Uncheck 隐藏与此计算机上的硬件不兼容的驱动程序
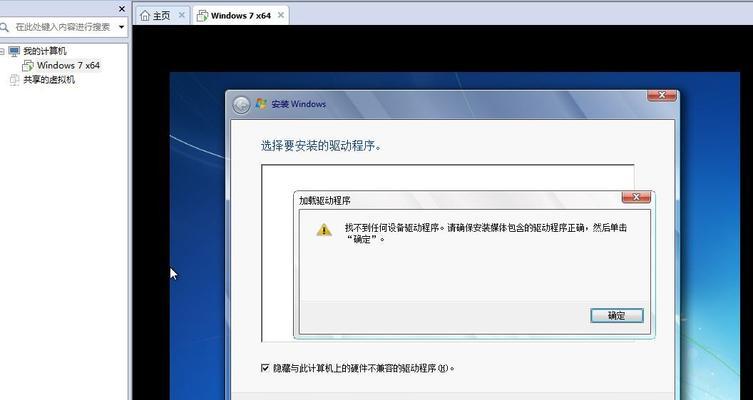 click(x=265, y=368)
